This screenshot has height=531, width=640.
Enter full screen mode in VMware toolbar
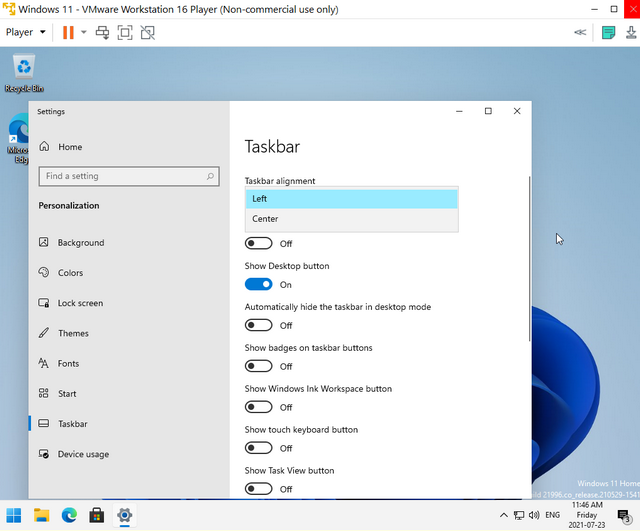[125, 33]
